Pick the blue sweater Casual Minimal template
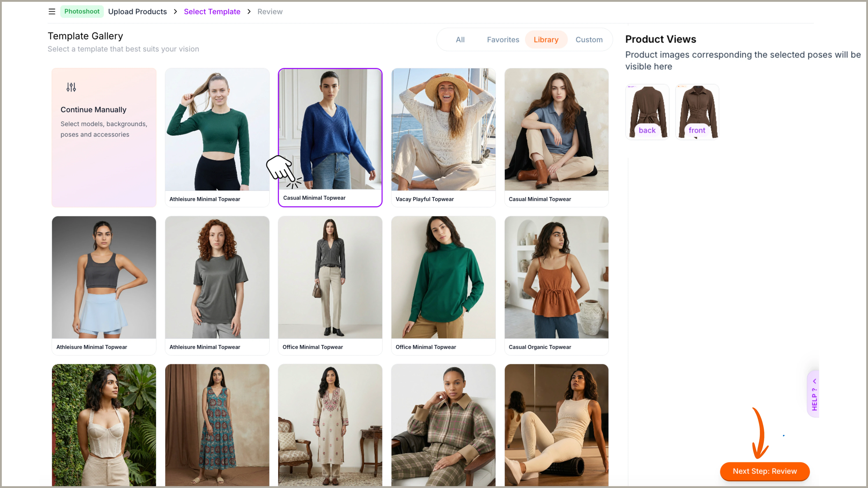The image size is (868, 488). (330, 130)
